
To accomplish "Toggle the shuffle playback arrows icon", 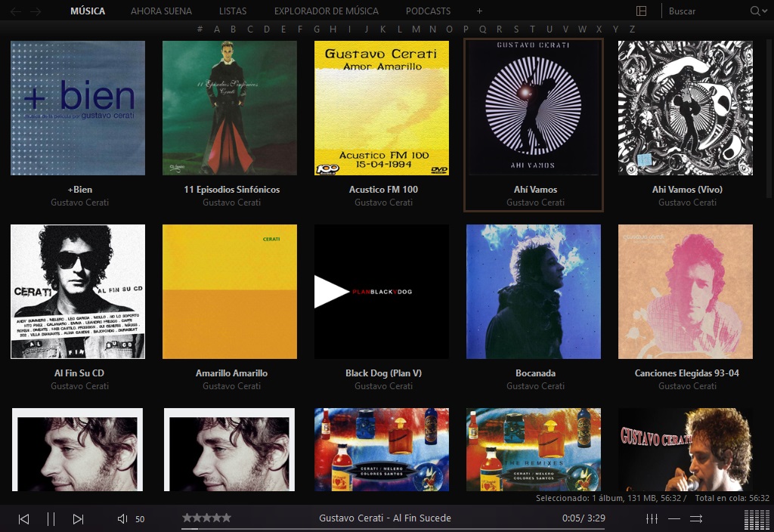I will point(696,518).
